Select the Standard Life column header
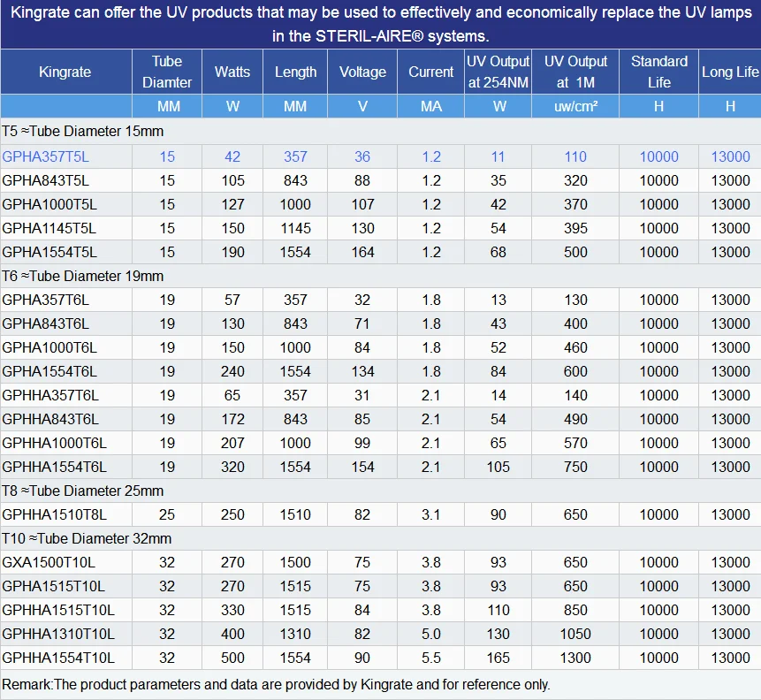The image size is (761, 700). pyautogui.click(x=658, y=72)
